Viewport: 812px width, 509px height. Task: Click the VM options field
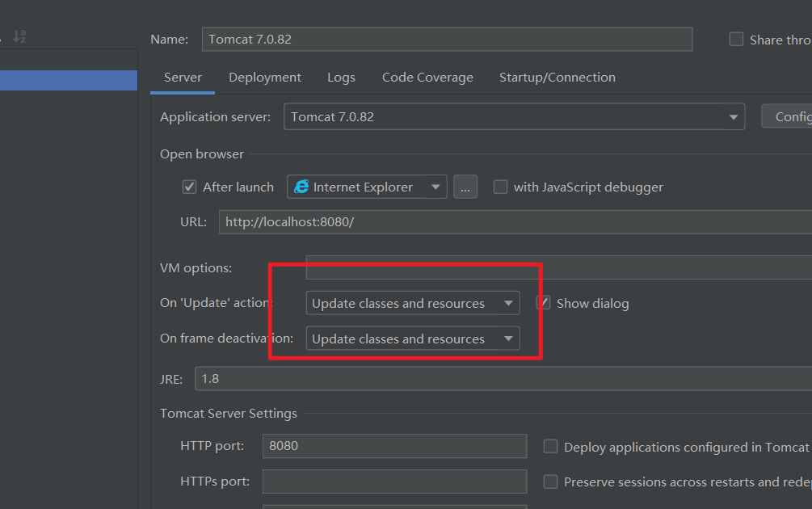(559, 267)
